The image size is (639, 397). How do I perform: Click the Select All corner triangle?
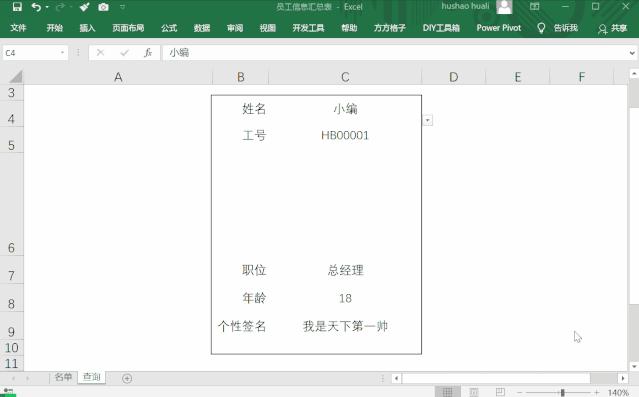(x=15, y=77)
